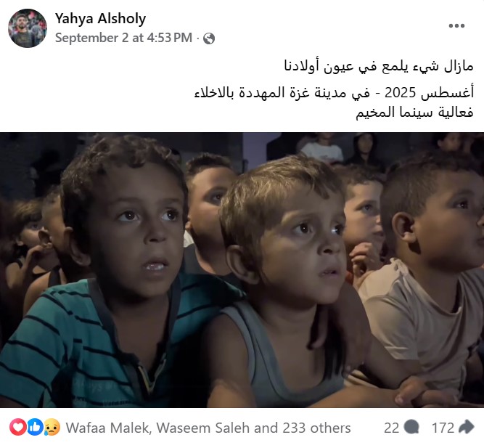View the 22 comments count
Screen dimensions: 484x448
(391, 428)
